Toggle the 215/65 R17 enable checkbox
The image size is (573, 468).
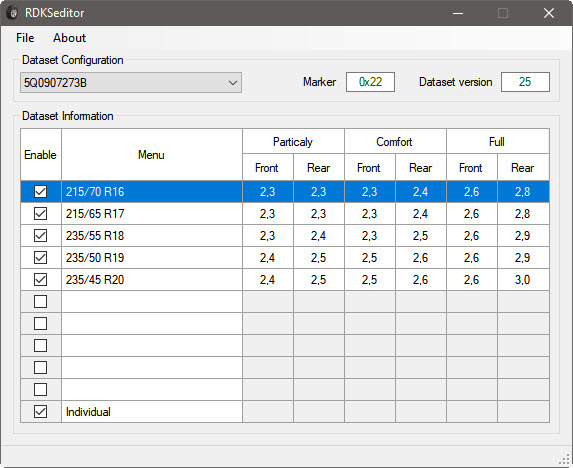(41, 213)
